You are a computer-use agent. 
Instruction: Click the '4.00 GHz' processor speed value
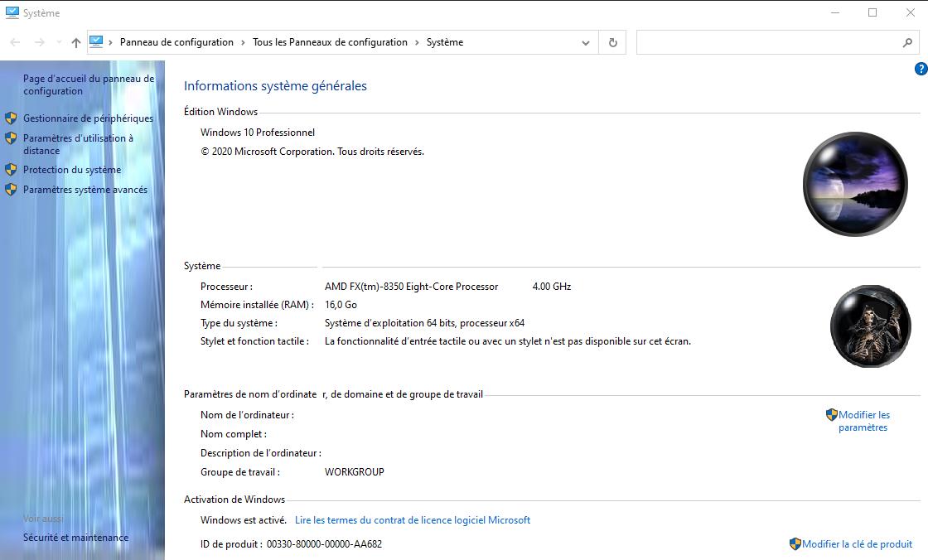[x=552, y=287]
